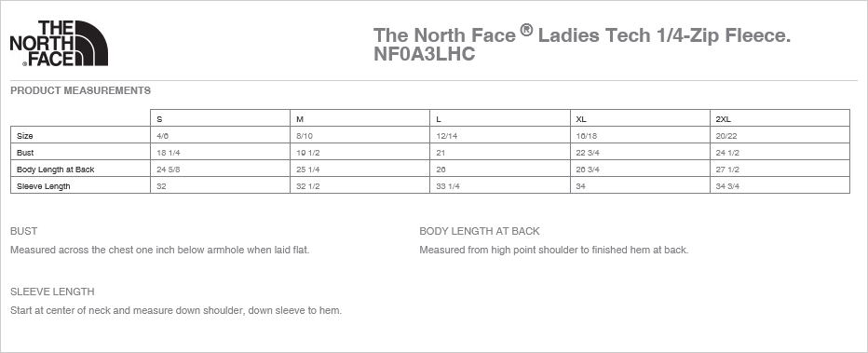The width and height of the screenshot is (868, 353).
Task: Click the PRODUCT MEASUREMENTS heading
Action: click(80, 90)
